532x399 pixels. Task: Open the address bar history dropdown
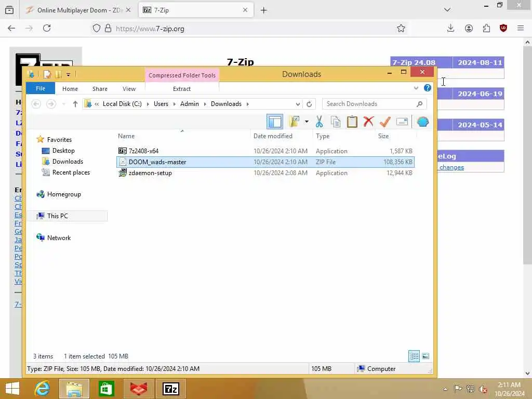coord(298,104)
